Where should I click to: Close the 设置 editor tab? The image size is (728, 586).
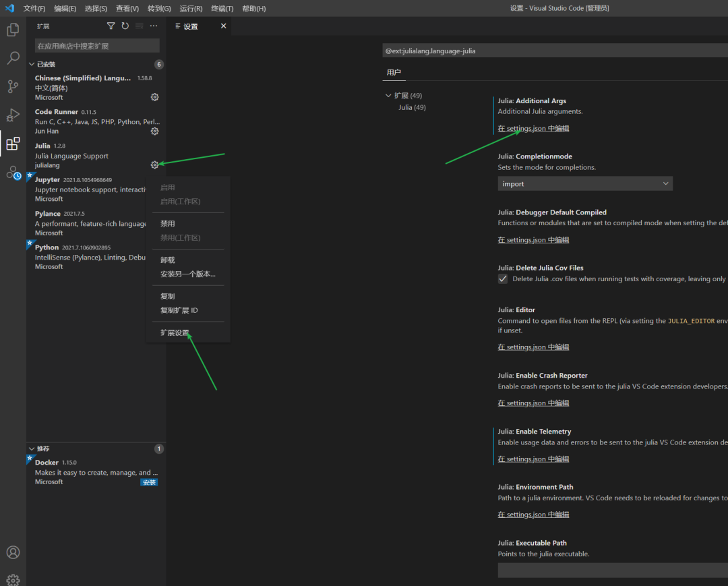[223, 26]
